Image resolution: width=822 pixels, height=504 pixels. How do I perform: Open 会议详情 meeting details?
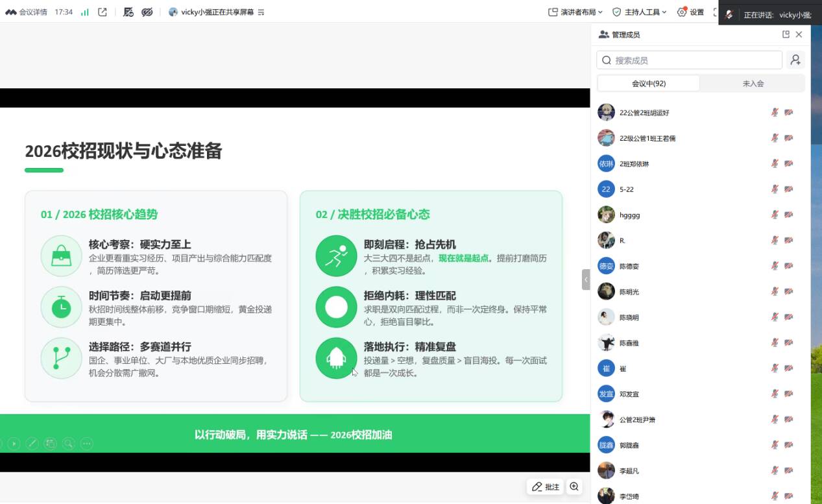(x=27, y=12)
